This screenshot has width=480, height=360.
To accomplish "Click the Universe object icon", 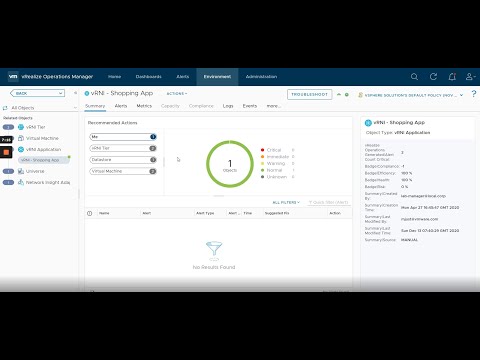I will point(21,171).
